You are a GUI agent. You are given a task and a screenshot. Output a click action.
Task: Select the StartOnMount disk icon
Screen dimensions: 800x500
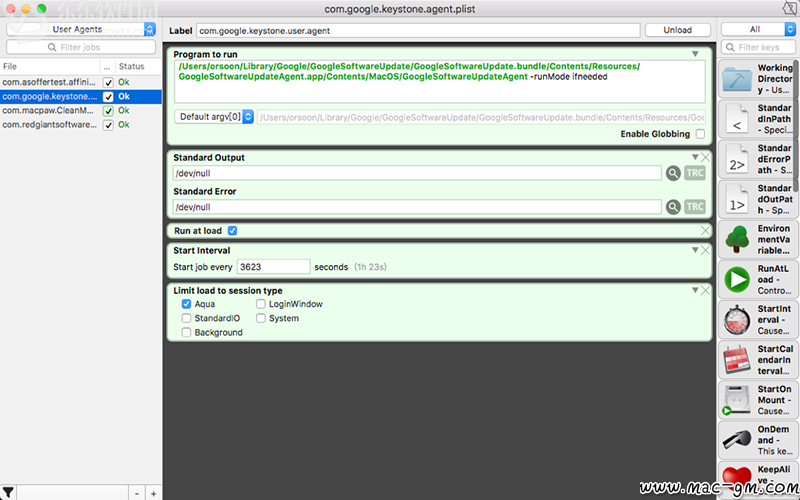[x=737, y=400]
